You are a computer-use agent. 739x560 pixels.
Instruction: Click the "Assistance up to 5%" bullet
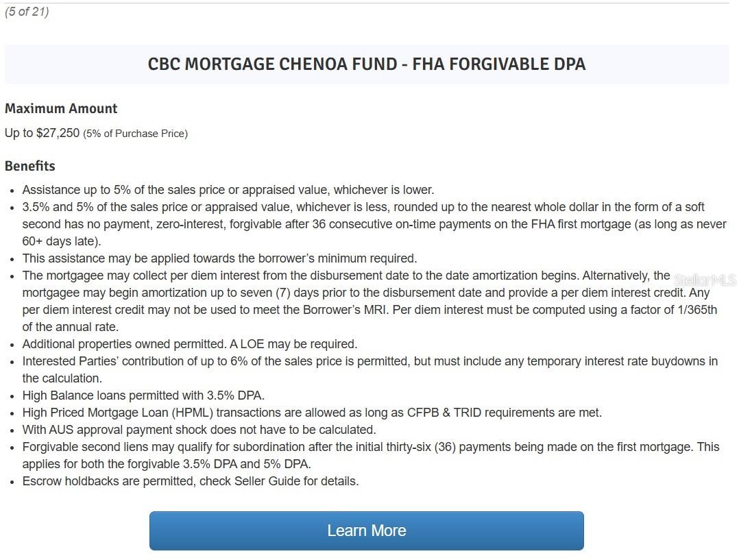(x=228, y=190)
